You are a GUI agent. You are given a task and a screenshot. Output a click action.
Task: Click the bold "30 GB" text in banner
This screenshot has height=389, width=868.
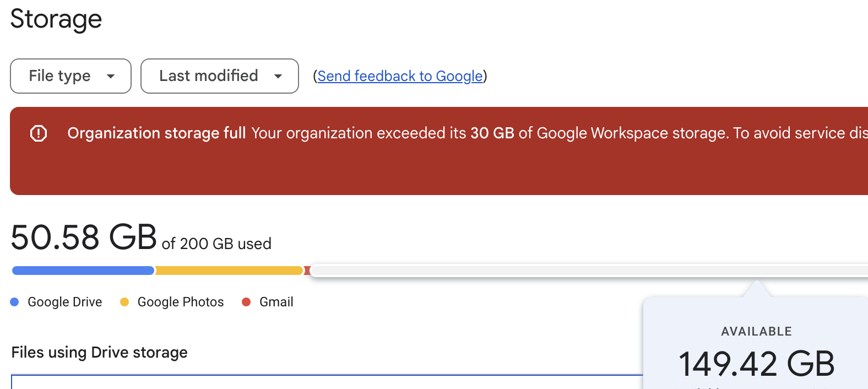(492, 133)
